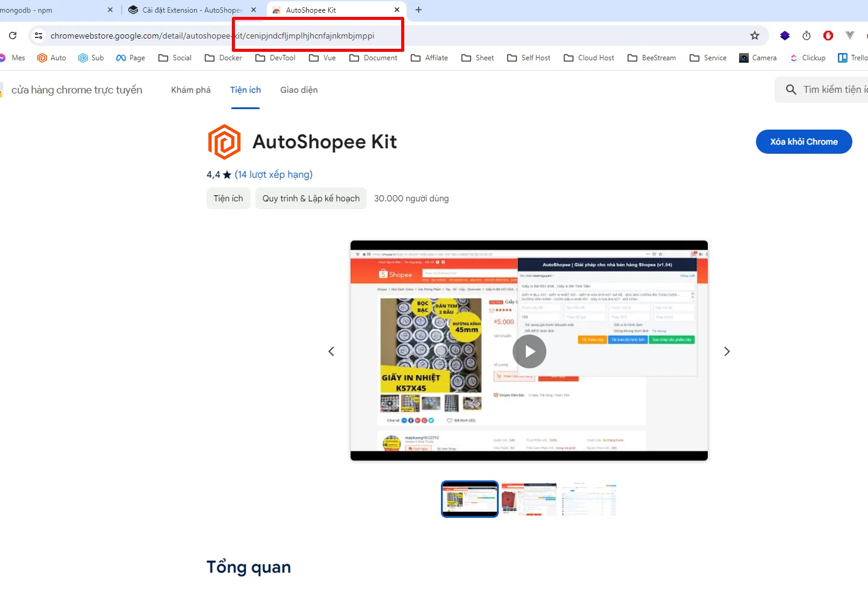Reload the page with the refresh icon

[x=13, y=36]
